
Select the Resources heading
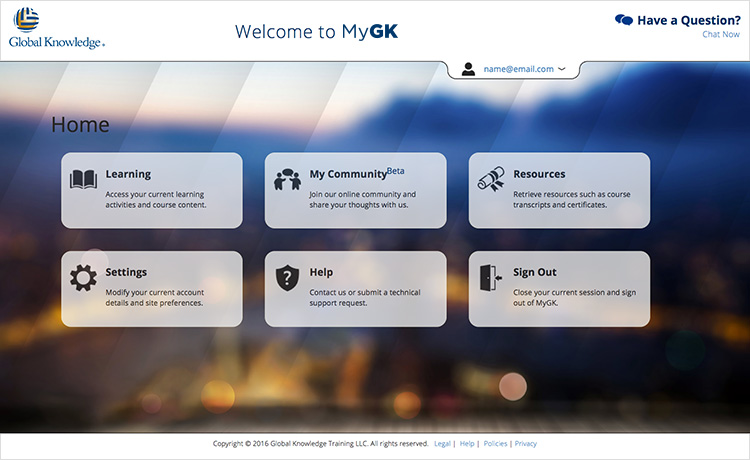click(x=539, y=174)
